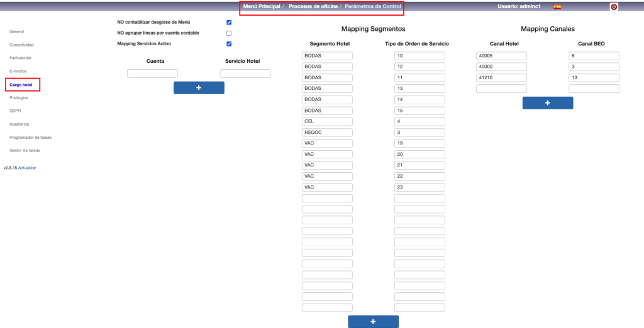Enable NO agrupar líneas por cuenta contable

click(x=229, y=33)
